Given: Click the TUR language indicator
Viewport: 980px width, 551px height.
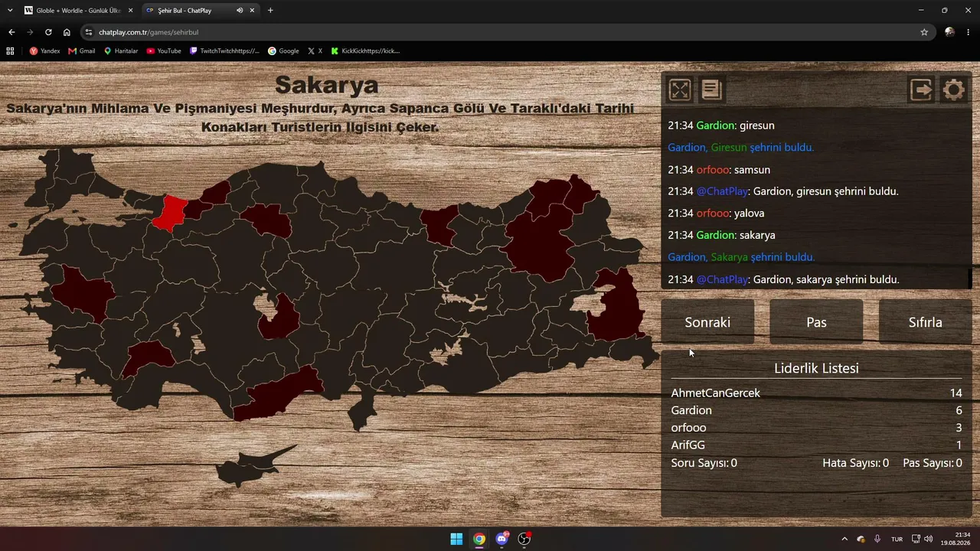Looking at the screenshot, I should 897,539.
